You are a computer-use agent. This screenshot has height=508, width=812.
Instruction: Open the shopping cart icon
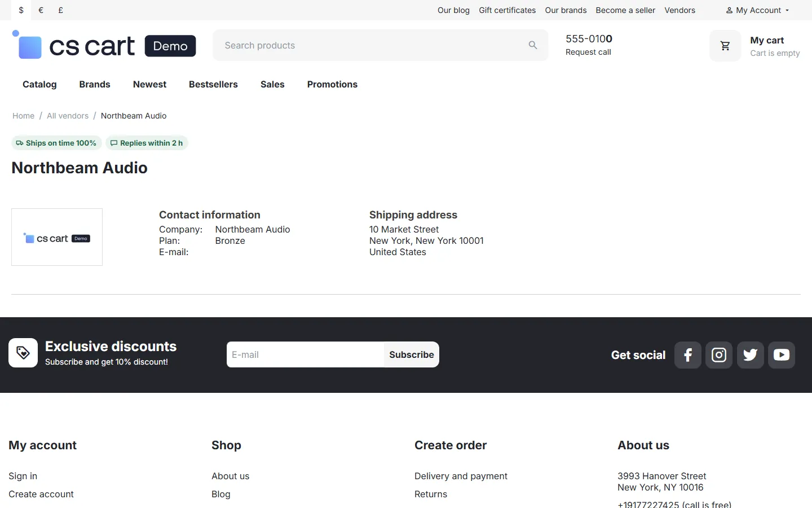(725, 46)
